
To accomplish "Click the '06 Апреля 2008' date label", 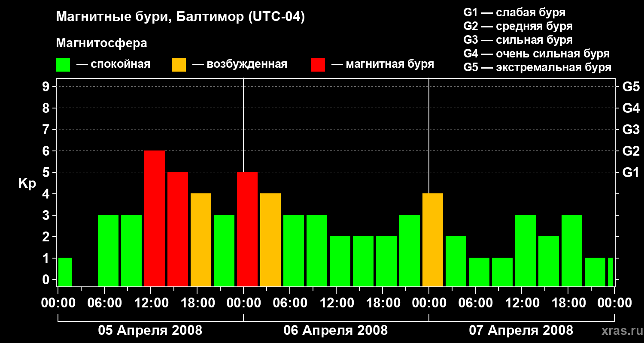I will pyautogui.click(x=336, y=331).
